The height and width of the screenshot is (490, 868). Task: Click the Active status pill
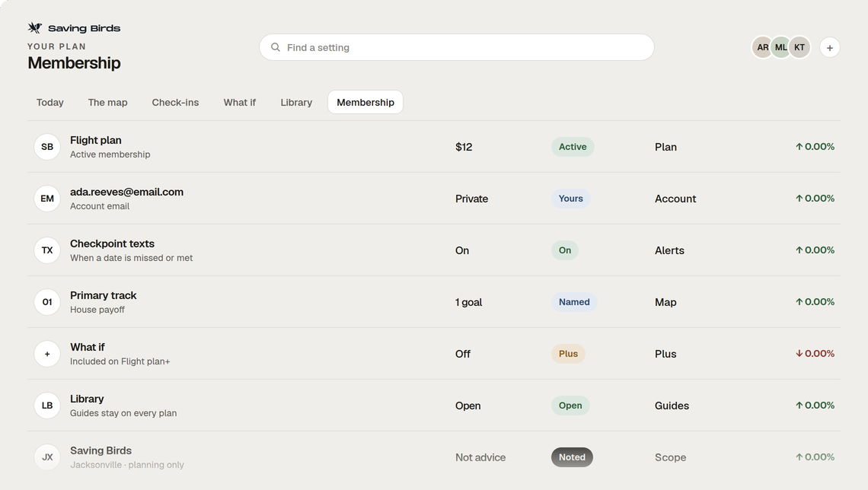(573, 147)
